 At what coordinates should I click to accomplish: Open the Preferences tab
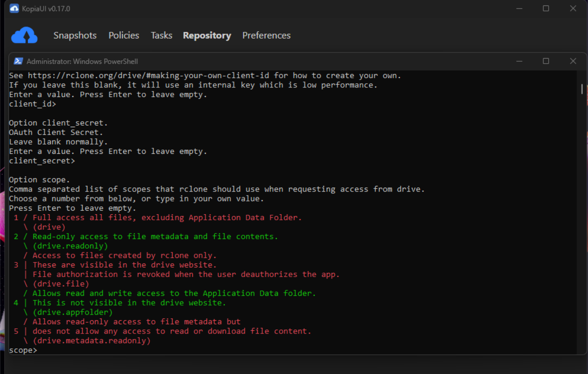[x=266, y=35]
